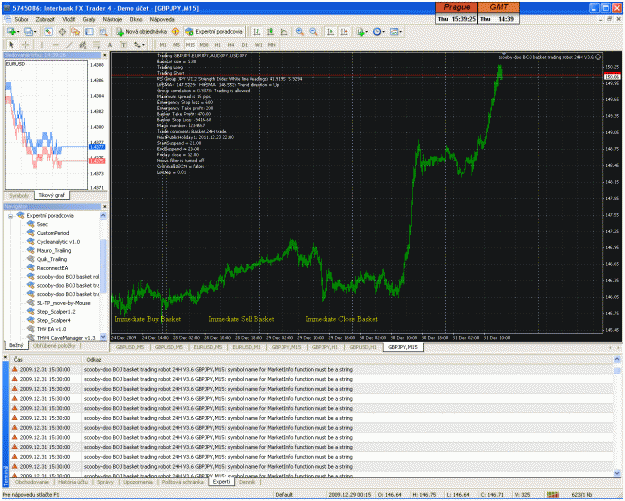Switch timeframe to D1
The height and width of the screenshot is (501, 625).
pos(245,45)
